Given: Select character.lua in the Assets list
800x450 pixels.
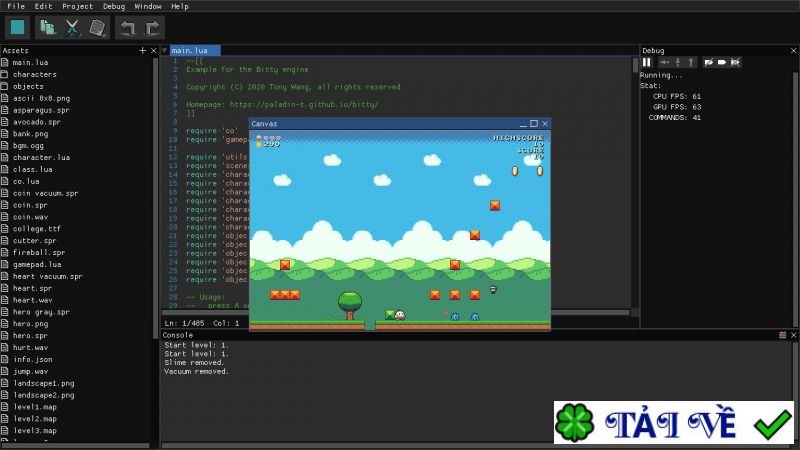Looking at the screenshot, I should pyautogui.click(x=41, y=157).
